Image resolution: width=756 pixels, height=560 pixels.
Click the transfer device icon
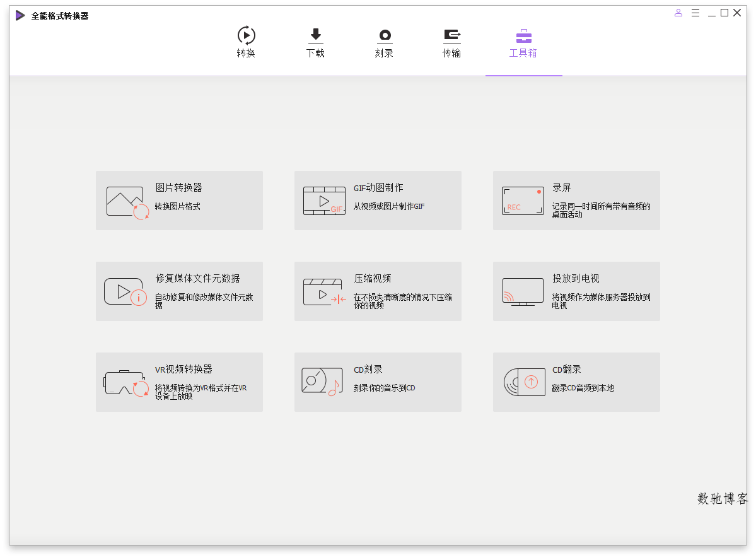[451, 36]
